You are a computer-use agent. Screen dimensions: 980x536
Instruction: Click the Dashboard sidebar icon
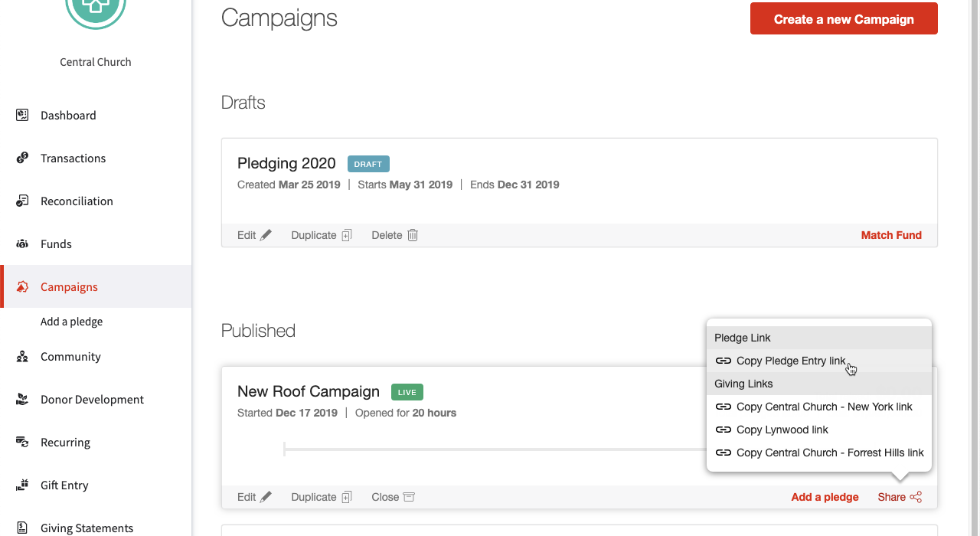click(x=22, y=116)
